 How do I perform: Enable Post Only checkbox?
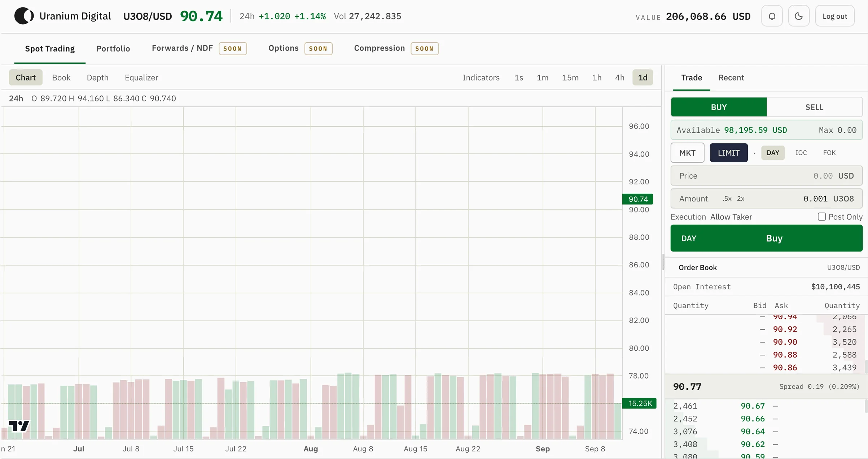pyautogui.click(x=821, y=217)
